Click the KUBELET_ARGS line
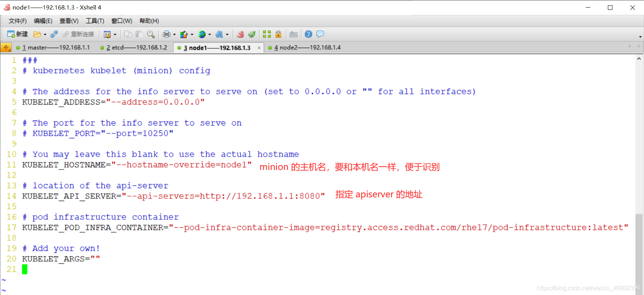The width and height of the screenshot is (644, 295). click(x=61, y=259)
